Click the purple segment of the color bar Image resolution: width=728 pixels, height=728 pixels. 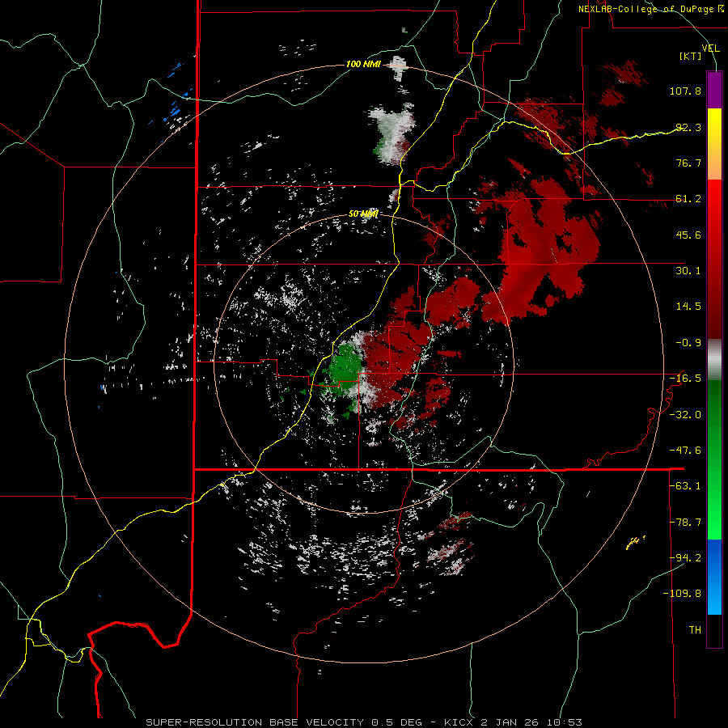click(714, 90)
